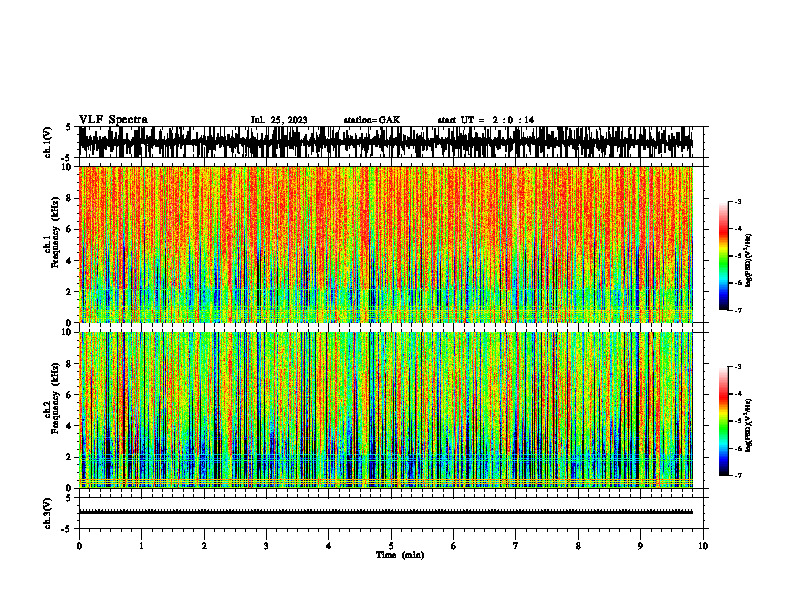The image size is (792, 612).
Task: Select the date label "Jul. 25, 2023"
Action: (279, 120)
